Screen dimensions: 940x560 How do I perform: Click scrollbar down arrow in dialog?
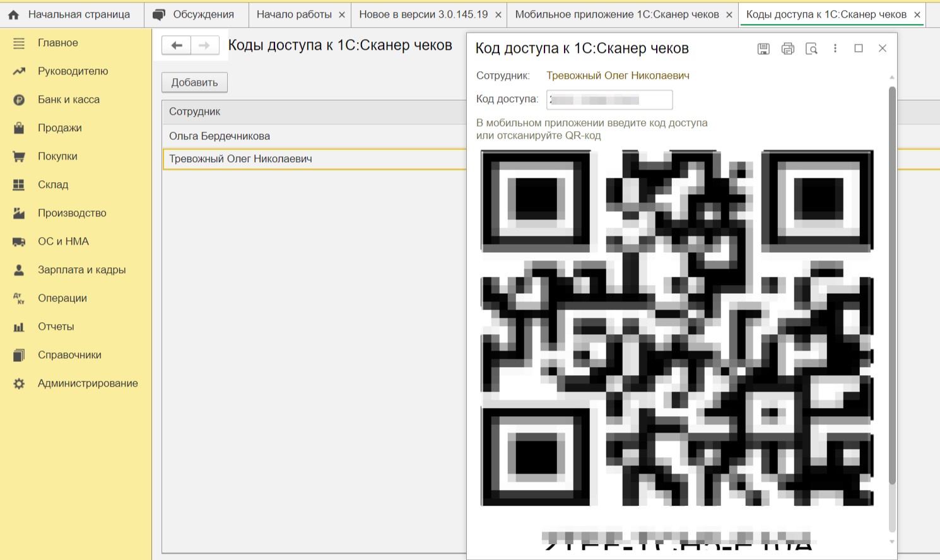[x=892, y=542]
